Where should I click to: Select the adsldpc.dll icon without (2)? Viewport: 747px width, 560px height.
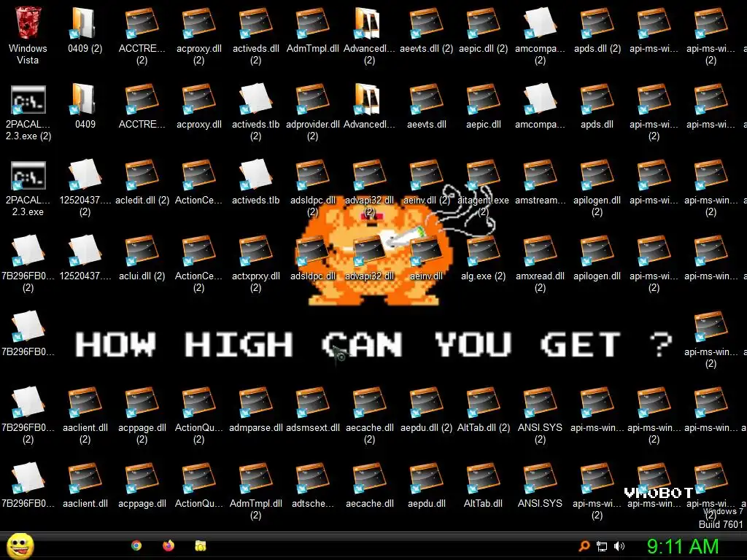(x=312, y=250)
